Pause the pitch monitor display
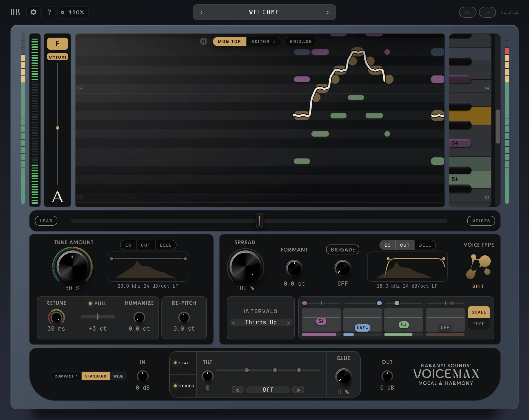This screenshot has width=529, height=420. click(x=203, y=41)
